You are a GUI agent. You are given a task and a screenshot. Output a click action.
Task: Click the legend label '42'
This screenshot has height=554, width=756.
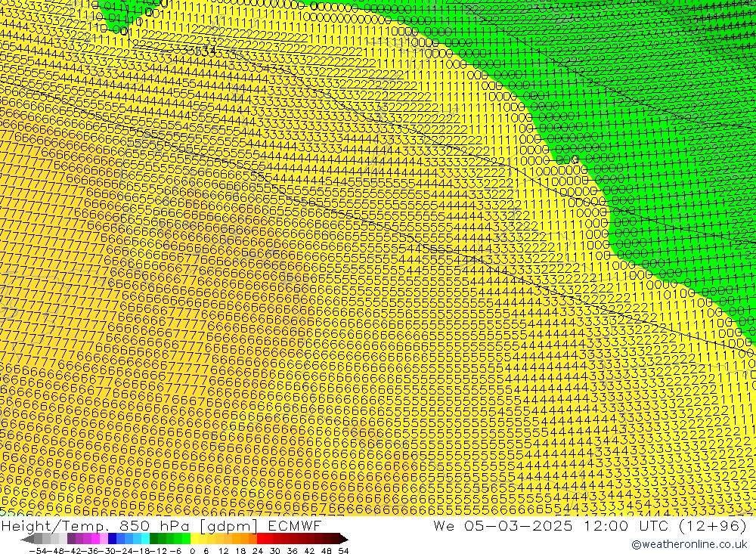[309, 551]
